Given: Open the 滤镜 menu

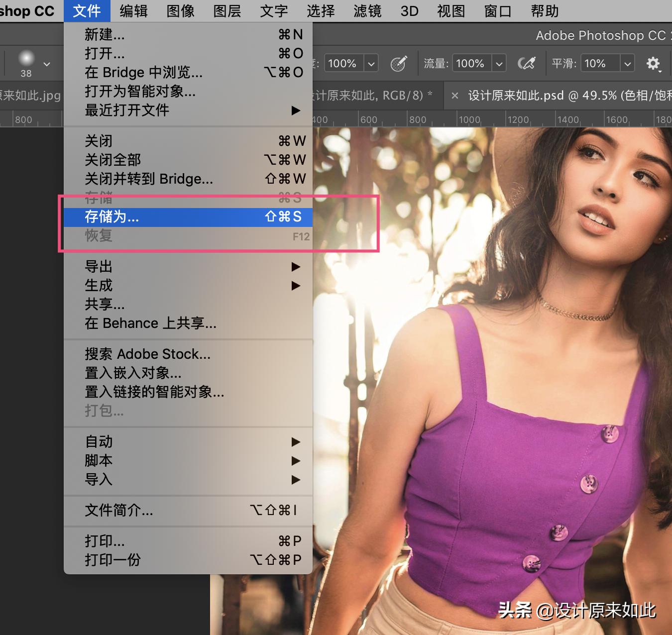Looking at the screenshot, I should coord(367,11).
